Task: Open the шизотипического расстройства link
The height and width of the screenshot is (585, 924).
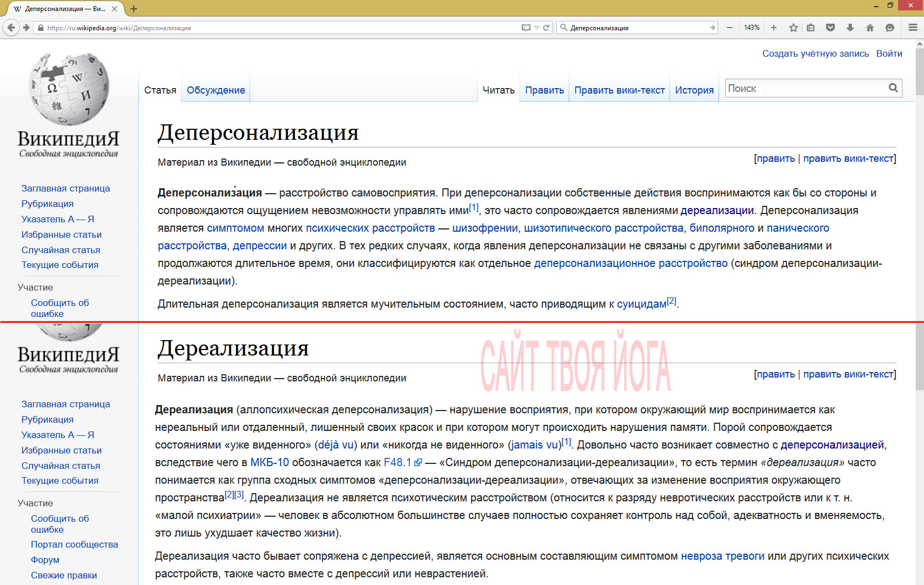Action: [604, 228]
